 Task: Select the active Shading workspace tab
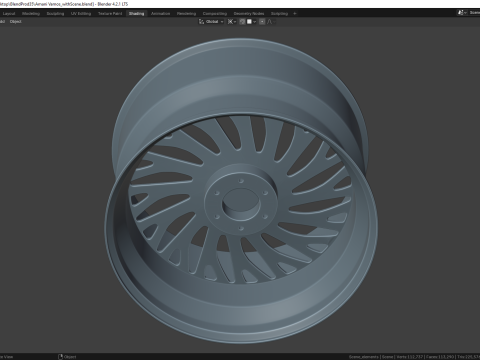pos(136,13)
